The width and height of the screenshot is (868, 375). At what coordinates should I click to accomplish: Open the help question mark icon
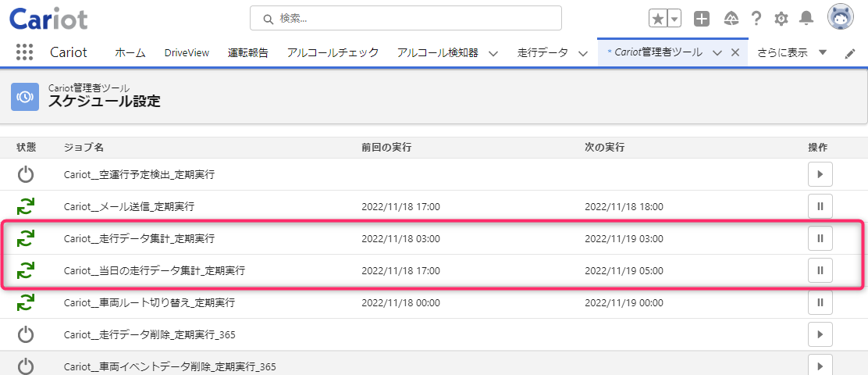coord(756,19)
